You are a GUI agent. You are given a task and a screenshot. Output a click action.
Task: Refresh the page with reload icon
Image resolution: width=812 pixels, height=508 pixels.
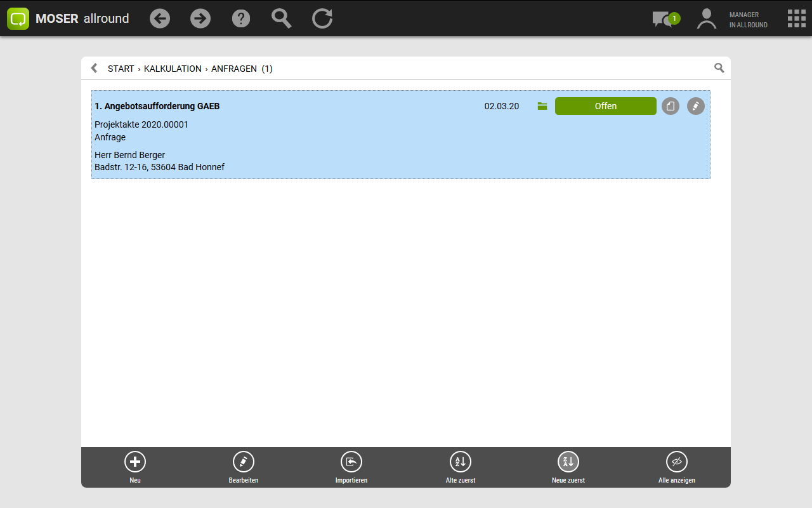tap(322, 18)
